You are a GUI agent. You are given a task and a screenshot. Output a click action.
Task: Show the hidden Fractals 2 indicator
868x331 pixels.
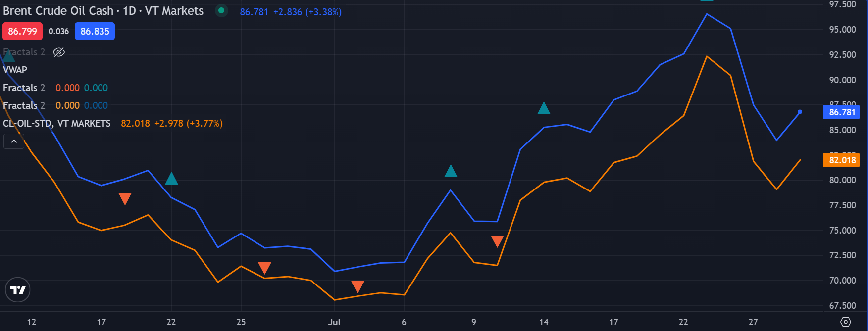tap(59, 52)
